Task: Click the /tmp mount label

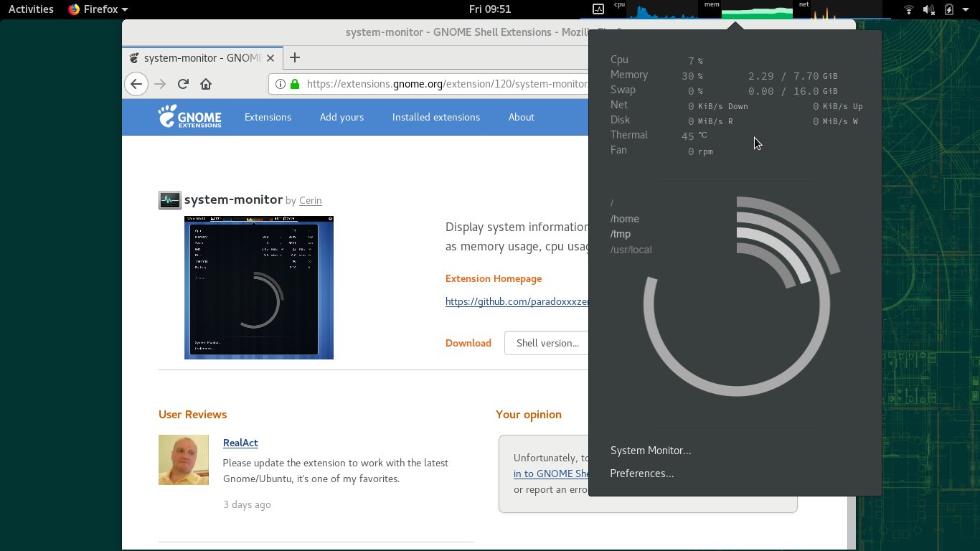Action: 621,234
